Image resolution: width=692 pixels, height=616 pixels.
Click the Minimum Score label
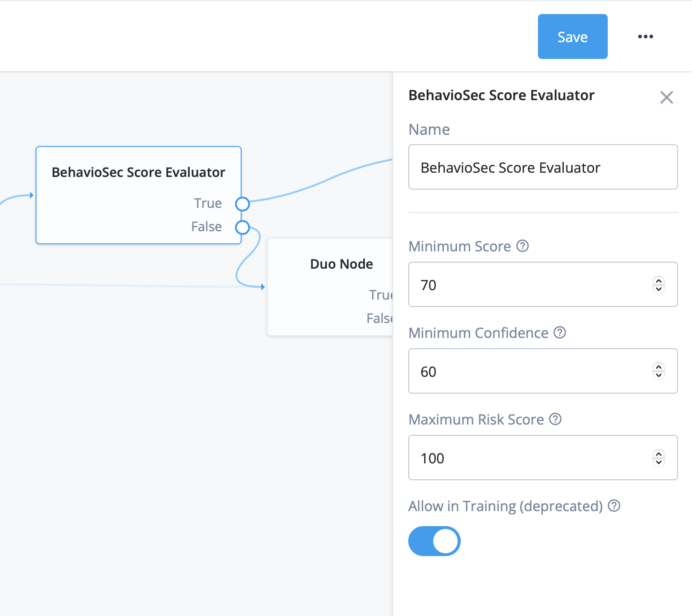click(460, 246)
